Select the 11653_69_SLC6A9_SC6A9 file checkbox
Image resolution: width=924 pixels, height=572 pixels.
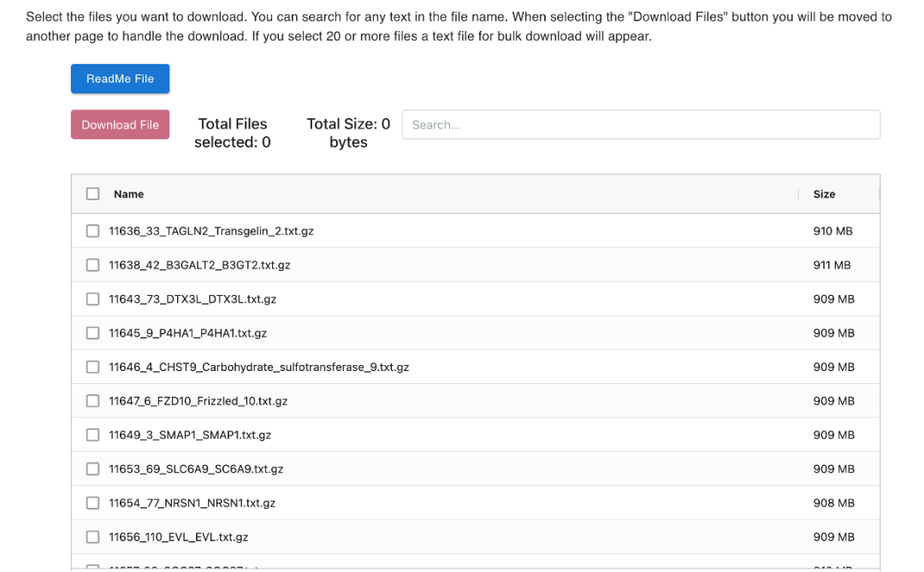[92, 469]
